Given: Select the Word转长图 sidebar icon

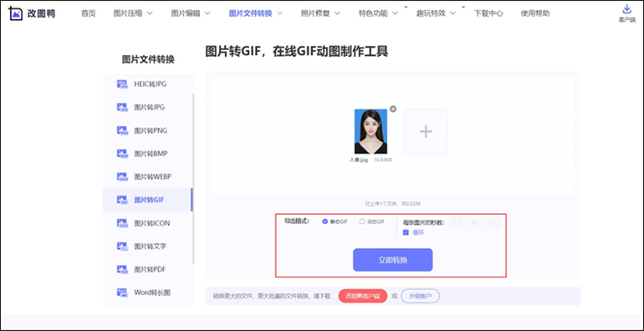Looking at the screenshot, I should (x=122, y=293).
